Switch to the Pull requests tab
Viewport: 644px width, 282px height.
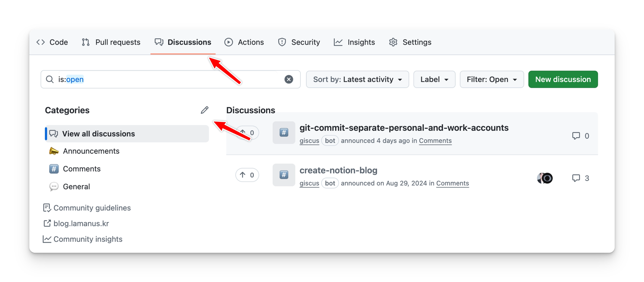tap(111, 42)
